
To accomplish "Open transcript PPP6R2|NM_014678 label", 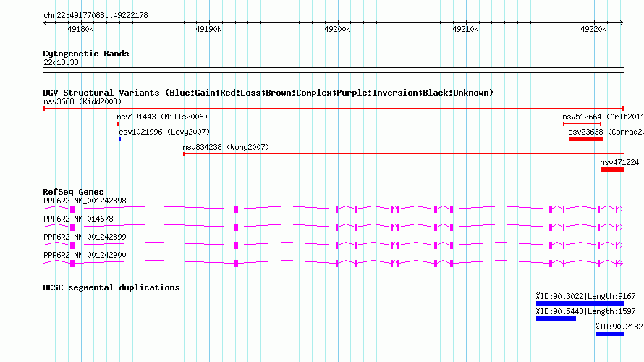I will coord(78,219).
